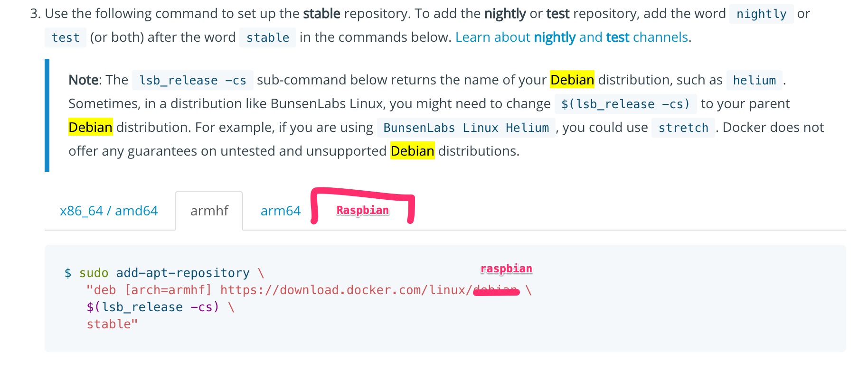This screenshot has height=371, width=868.
Task: Click the 'nightly' inline code in step 3
Action: pyautogui.click(x=761, y=14)
